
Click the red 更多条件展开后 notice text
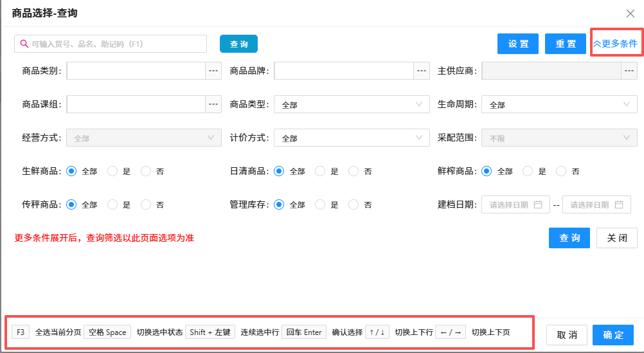[104, 238]
